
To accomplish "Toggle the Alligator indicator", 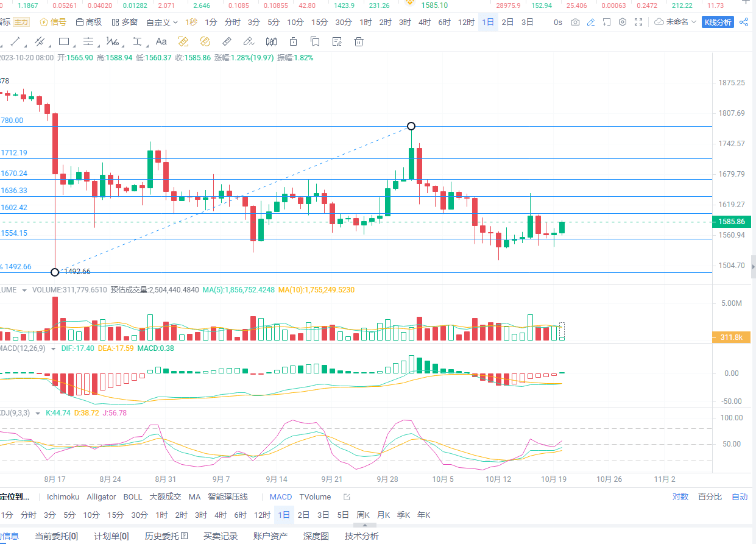I will 101,496.
